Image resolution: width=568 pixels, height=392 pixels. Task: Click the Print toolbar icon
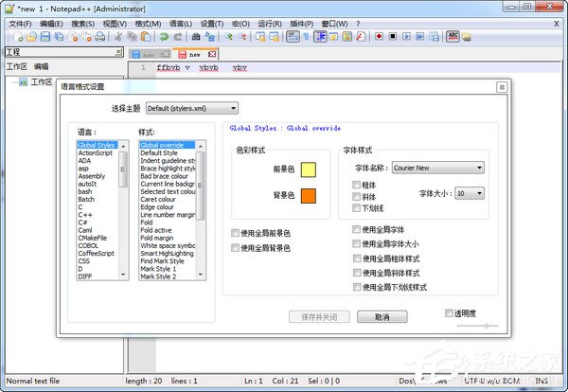(x=100, y=36)
